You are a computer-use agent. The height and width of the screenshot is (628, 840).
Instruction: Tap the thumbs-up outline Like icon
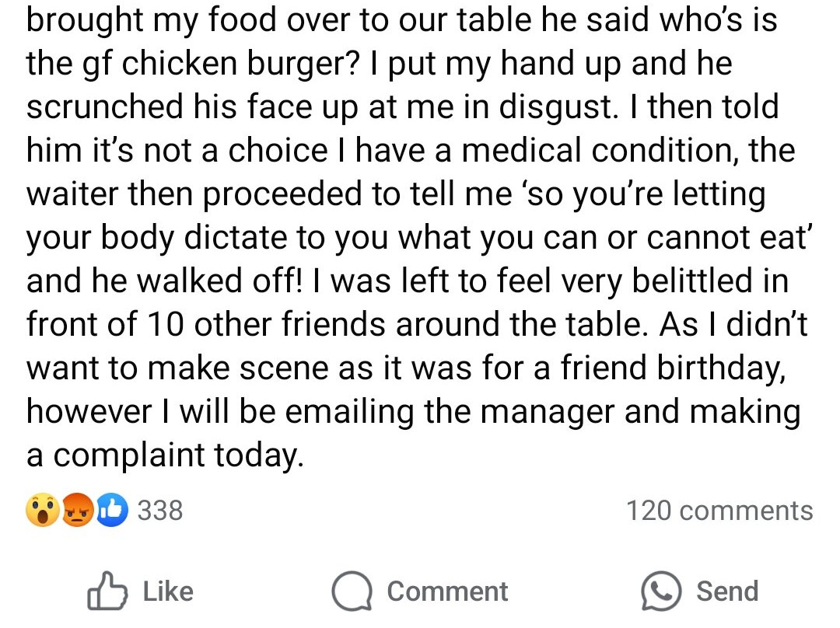107,591
